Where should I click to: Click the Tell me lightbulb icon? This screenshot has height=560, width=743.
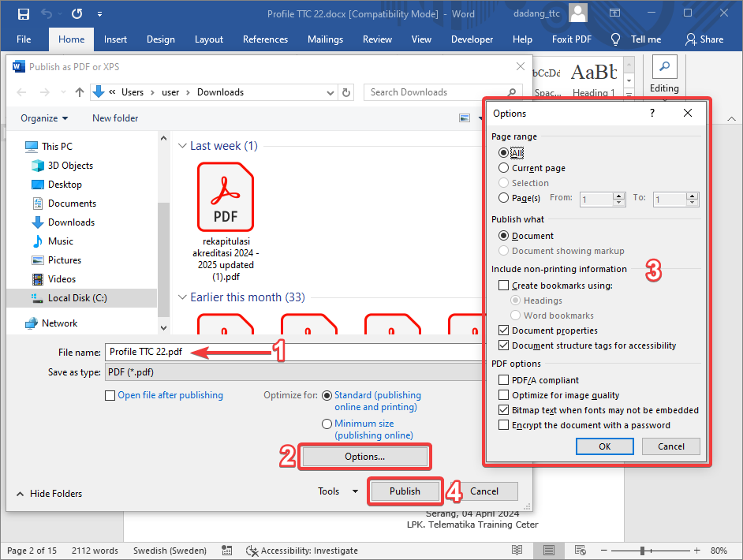pos(615,39)
